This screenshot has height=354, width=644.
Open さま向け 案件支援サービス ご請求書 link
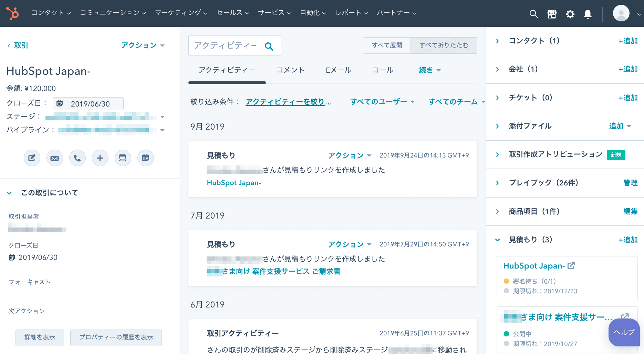pos(273,271)
